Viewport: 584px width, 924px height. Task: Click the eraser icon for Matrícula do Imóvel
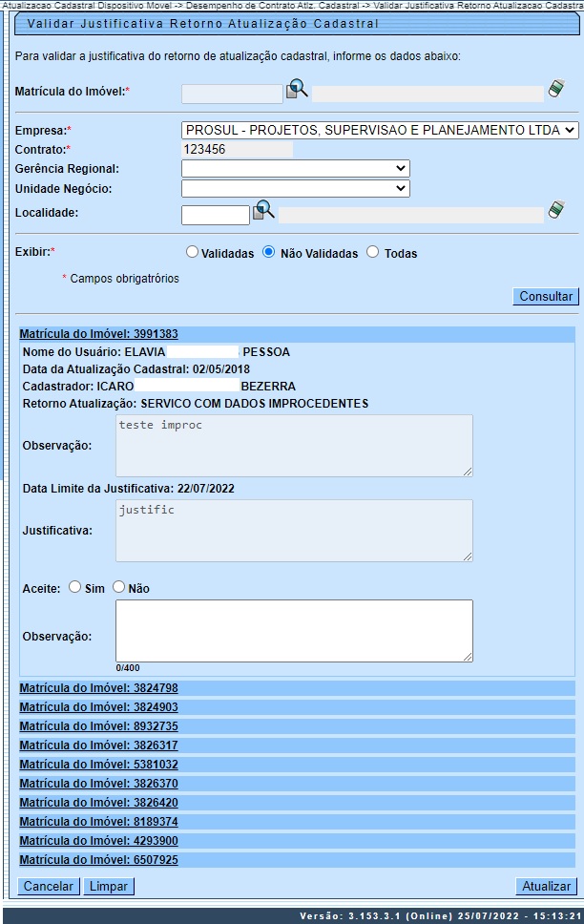point(556,91)
